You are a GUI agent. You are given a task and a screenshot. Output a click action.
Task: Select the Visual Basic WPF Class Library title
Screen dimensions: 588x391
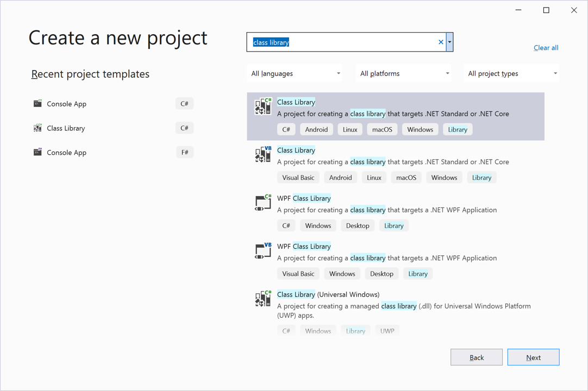pos(304,246)
